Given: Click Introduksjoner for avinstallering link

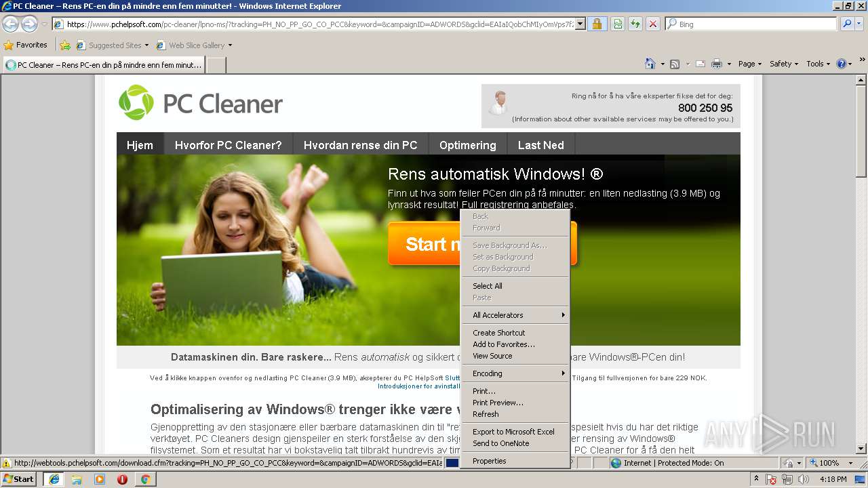Looking at the screenshot, I should coord(418,386).
